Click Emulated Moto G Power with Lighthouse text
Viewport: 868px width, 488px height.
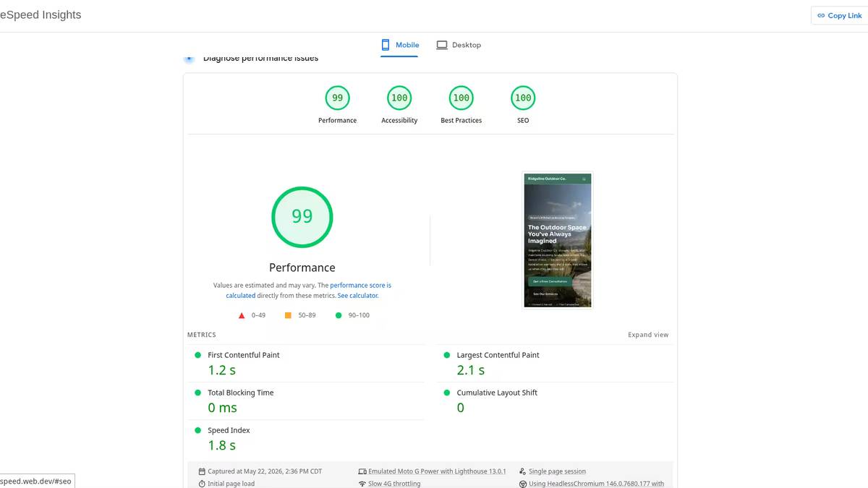(x=437, y=471)
